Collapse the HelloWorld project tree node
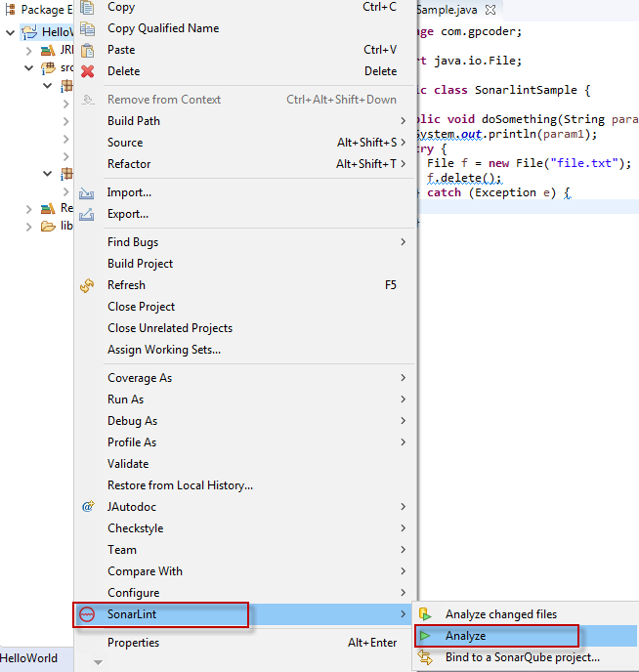The image size is (639, 672). click(10, 32)
